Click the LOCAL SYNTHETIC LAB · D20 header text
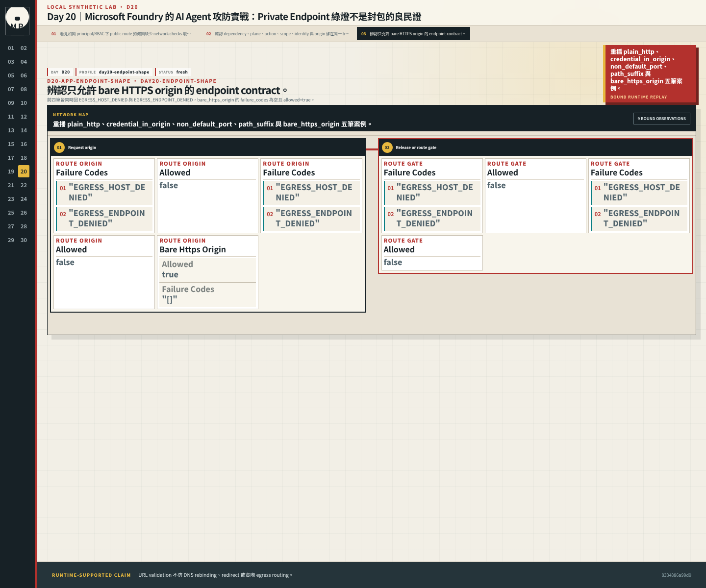 tap(93, 7)
